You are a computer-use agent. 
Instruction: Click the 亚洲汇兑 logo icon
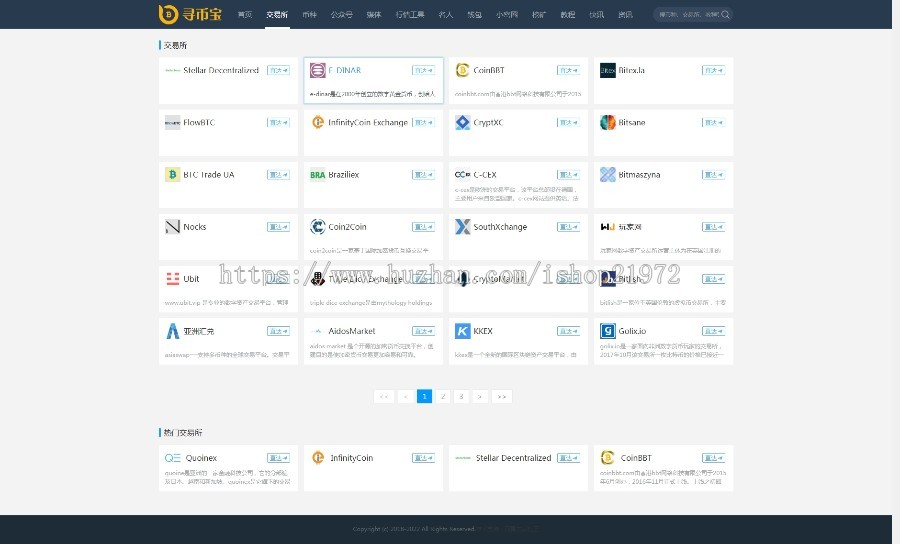(172, 331)
